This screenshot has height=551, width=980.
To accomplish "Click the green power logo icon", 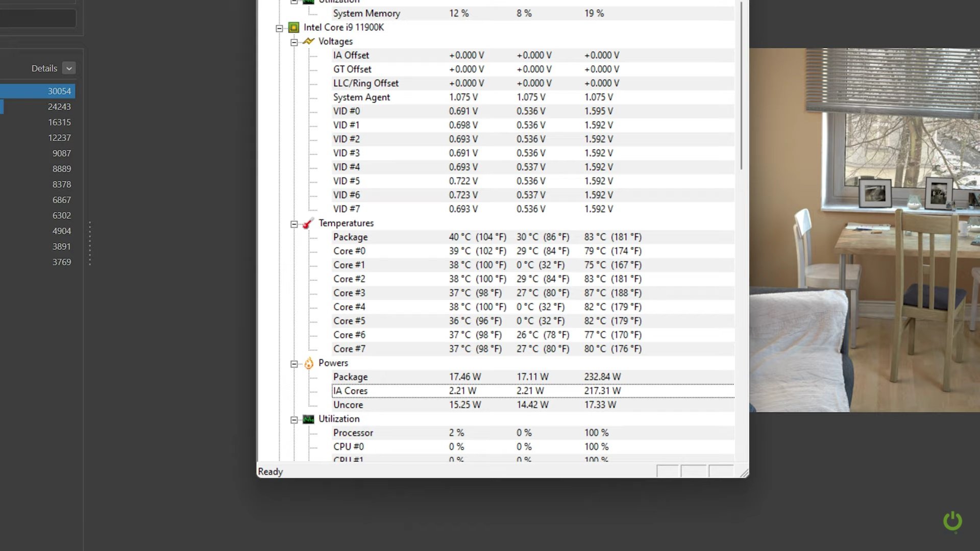I will tap(952, 521).
